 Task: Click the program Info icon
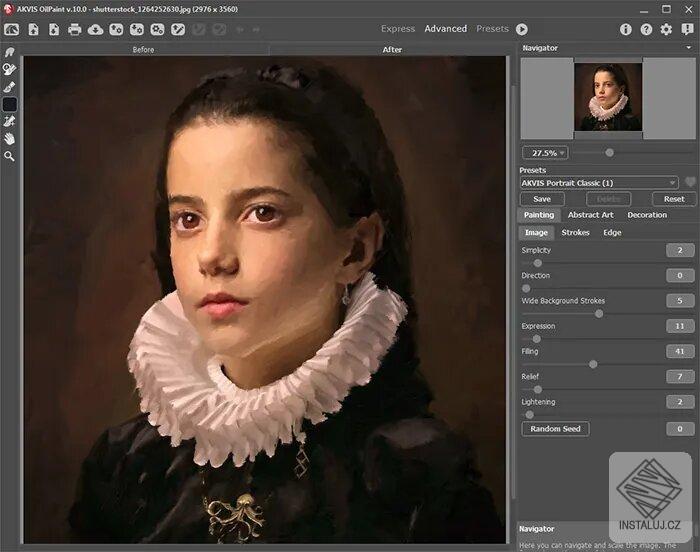[626, 29]
